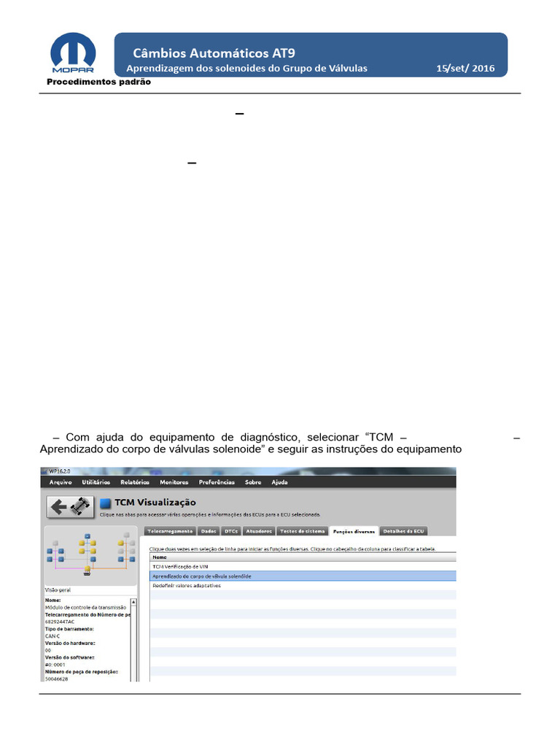
Task: Click the Procedimentos padrão label
Action: [x=98, y=82]
